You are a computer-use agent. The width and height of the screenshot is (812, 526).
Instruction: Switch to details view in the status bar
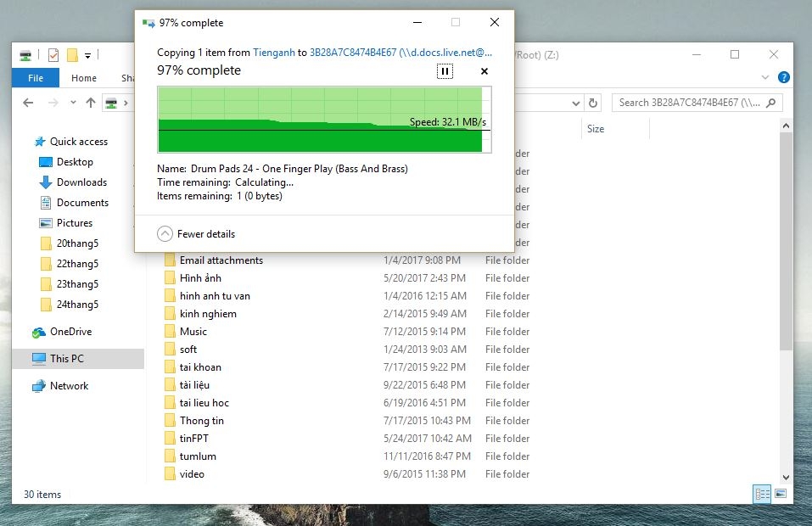762,494
